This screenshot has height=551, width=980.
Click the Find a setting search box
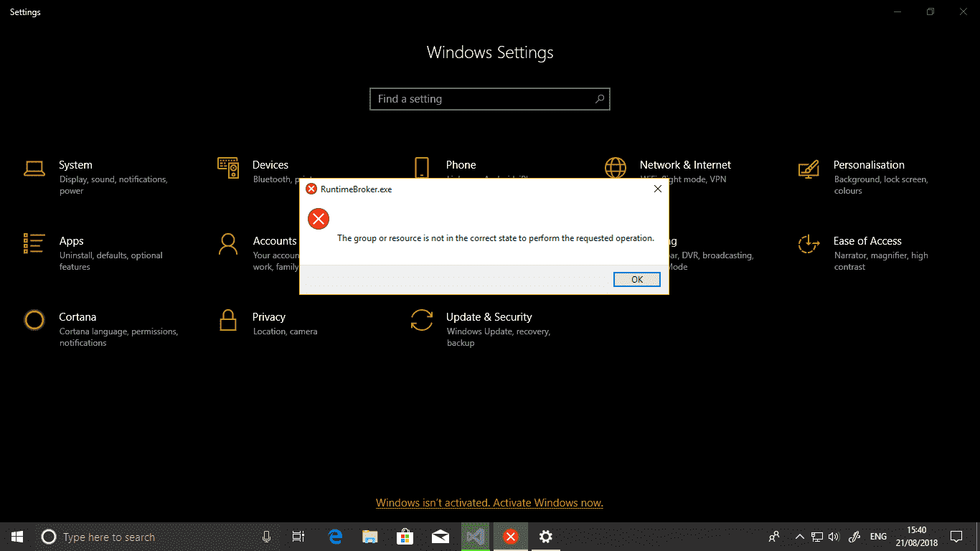[x=490, y=99]
